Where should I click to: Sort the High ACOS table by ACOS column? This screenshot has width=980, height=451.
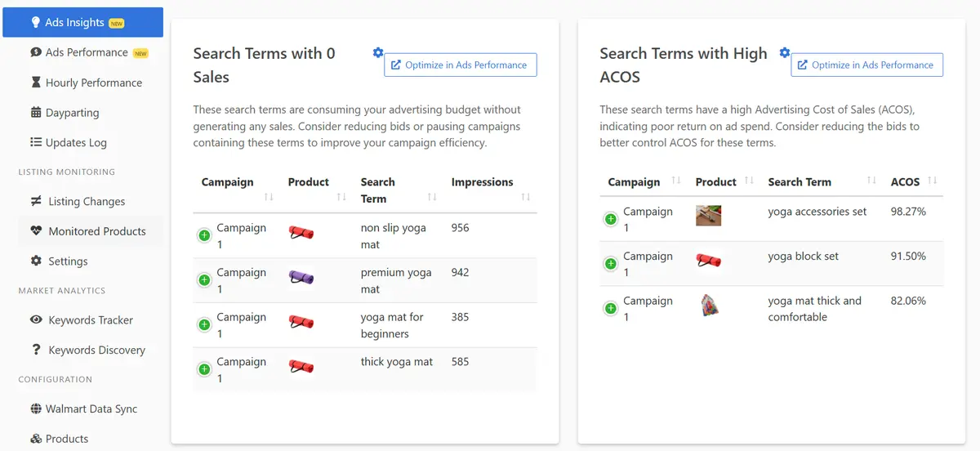pyautogui.click(x=933, y=181)
